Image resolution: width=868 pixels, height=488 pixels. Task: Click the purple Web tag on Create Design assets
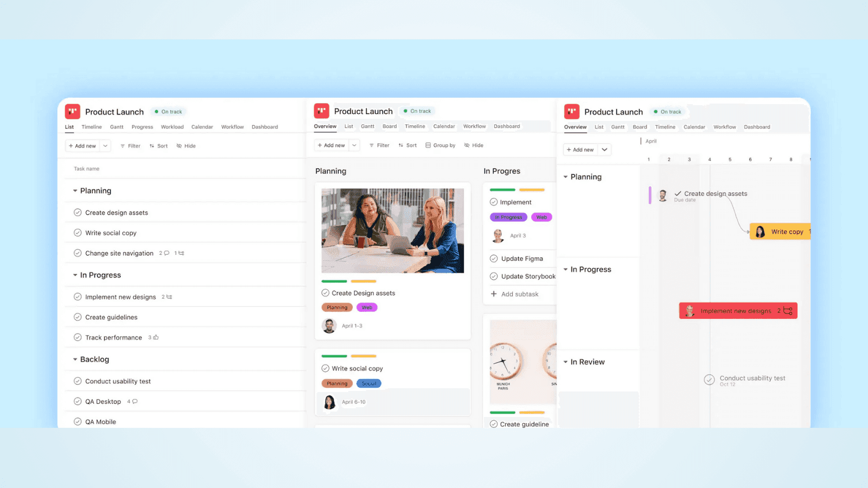(367, 307)
